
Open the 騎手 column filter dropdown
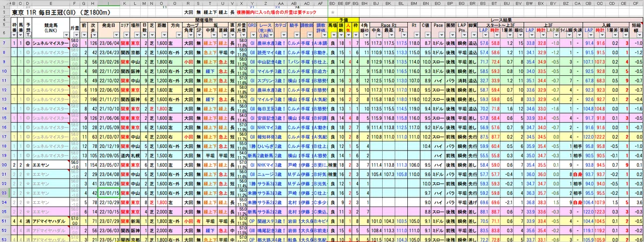tap(296, 35)
